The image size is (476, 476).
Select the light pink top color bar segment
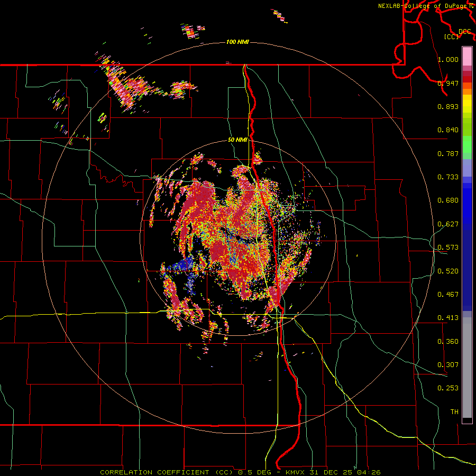467,56
